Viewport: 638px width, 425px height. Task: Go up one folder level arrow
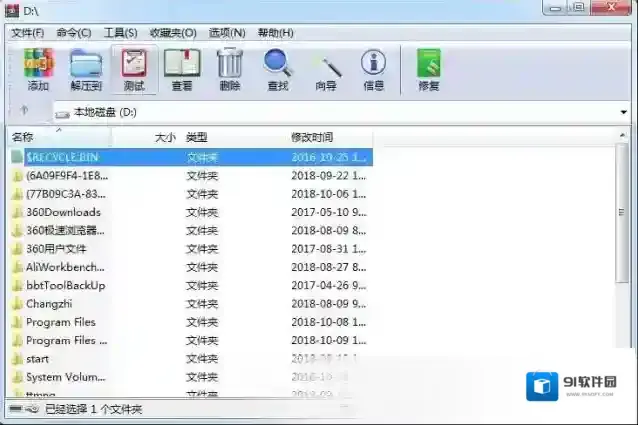coord(24,111)
